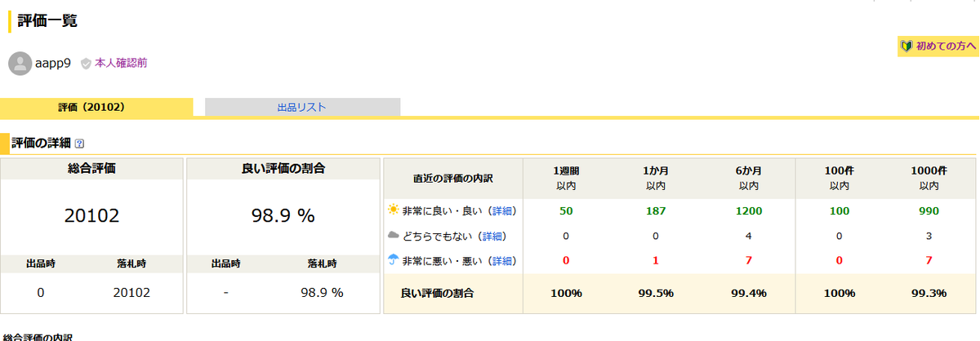Select the aapp9 username
Screen dimensions: 980x341
[x=53, y=63]
